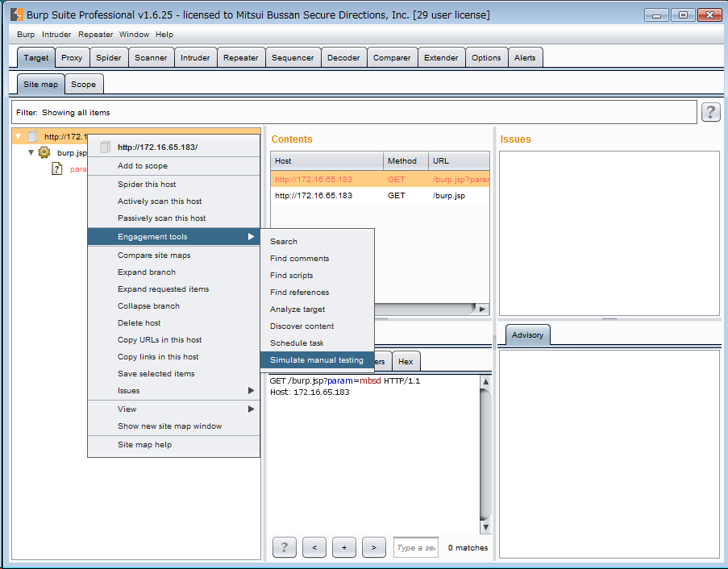Open the Repeater tab
Viewport: 728px width, 569px height.
(240, 57)
